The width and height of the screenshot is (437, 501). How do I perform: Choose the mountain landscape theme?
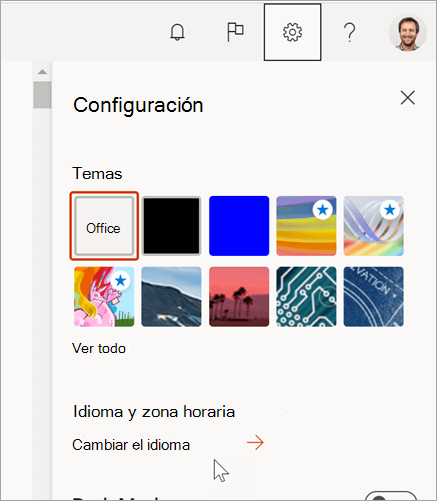tap(171, 296)
